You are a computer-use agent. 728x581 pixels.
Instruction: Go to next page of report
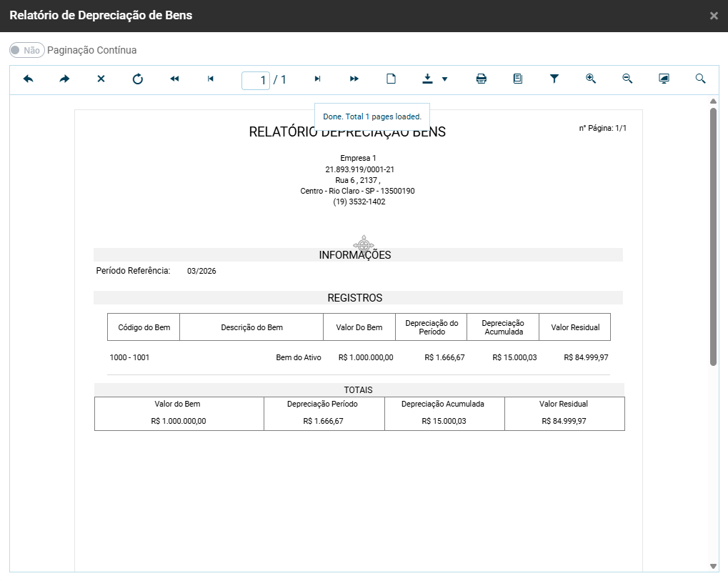click(318, 79)
